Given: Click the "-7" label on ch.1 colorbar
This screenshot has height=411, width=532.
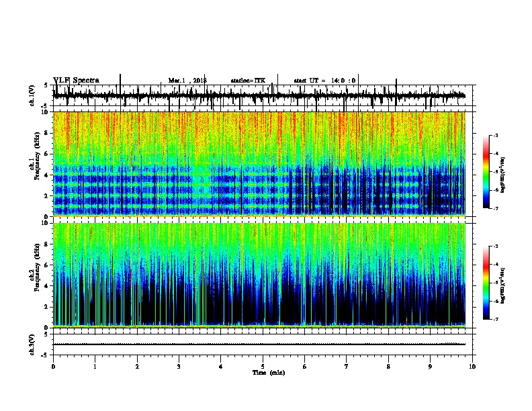Looking at the screenshot, I should [495, 208].
